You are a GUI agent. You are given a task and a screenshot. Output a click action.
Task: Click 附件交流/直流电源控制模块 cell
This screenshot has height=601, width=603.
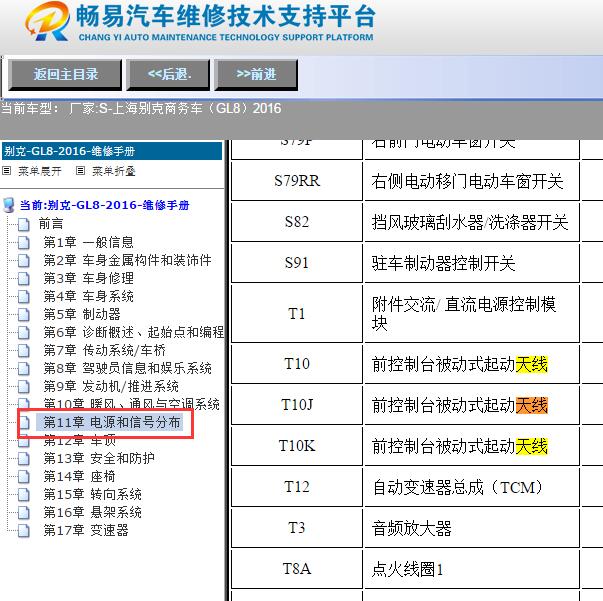point(472,314)
